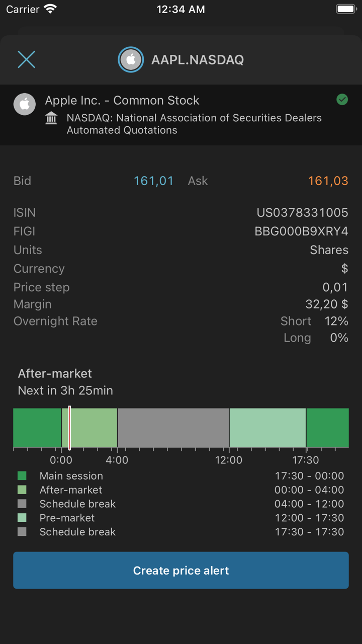Tap the battery status icon
Image resolution: width=362 pixels, height=644 pixels.
[345, 9]
